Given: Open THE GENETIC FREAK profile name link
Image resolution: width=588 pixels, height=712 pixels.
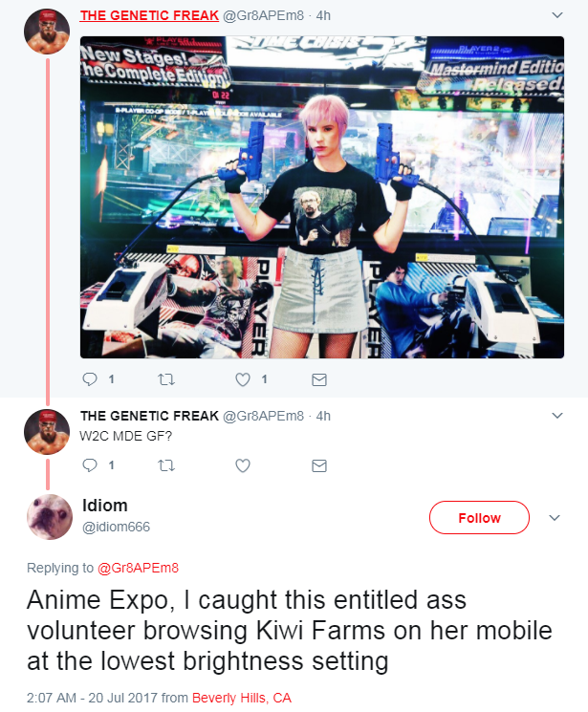Looking at the screenshot, I should click(x=149, y=15).
